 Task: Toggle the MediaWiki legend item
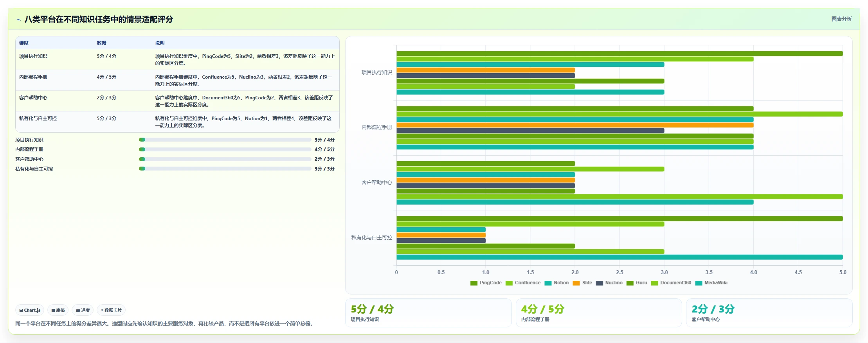(711, 283)
